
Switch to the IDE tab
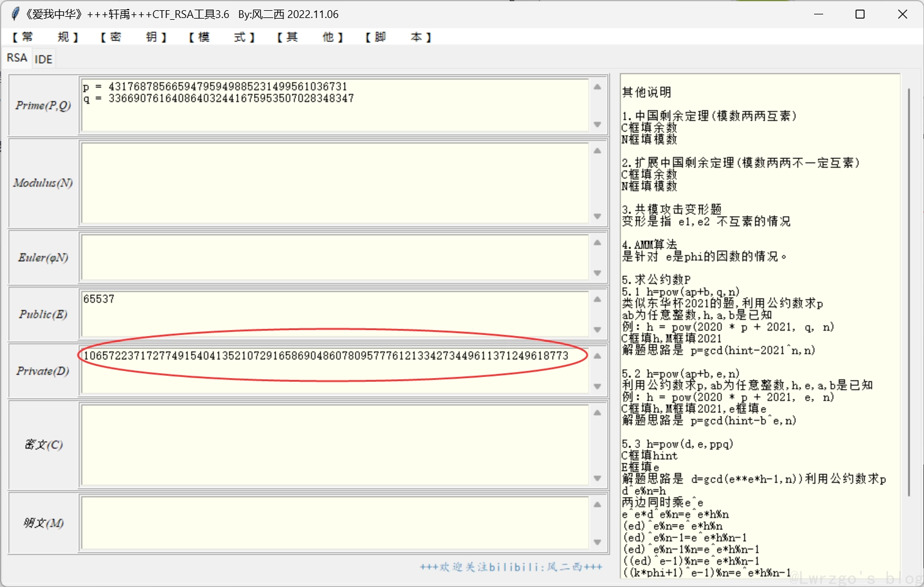(x=43, y=59)
